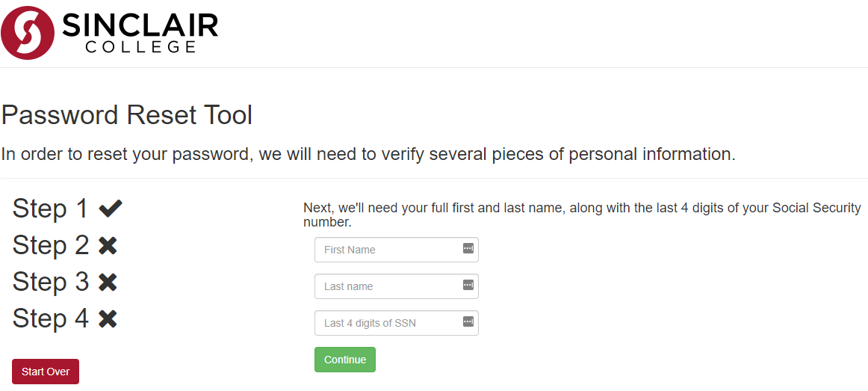
Task: Click the Step 4 label text
Action: coord(50,319)
